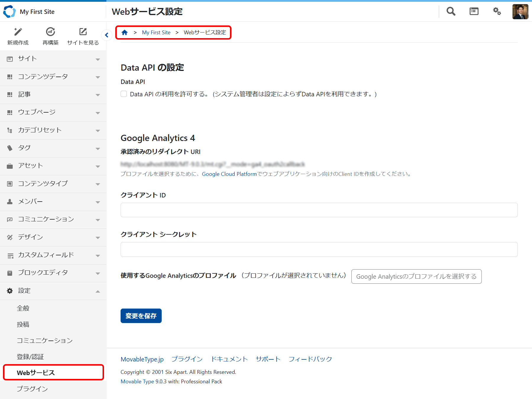
Task: Click the 変更を保存 button
Action: tap(141, 316)
